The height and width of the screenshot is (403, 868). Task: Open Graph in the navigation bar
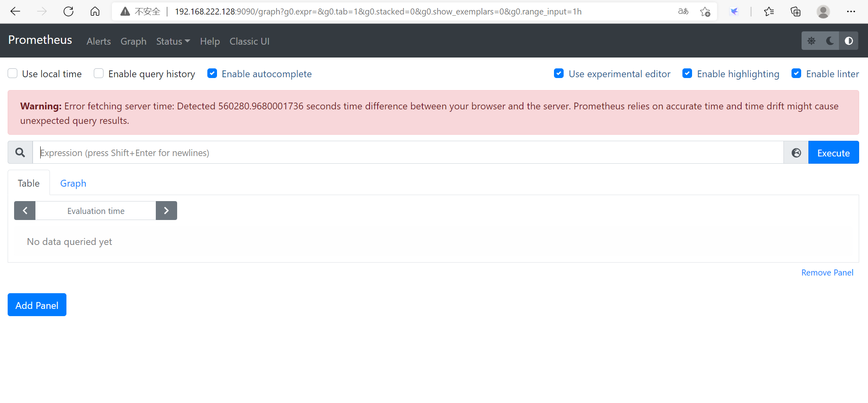click(x=133, y=41)
